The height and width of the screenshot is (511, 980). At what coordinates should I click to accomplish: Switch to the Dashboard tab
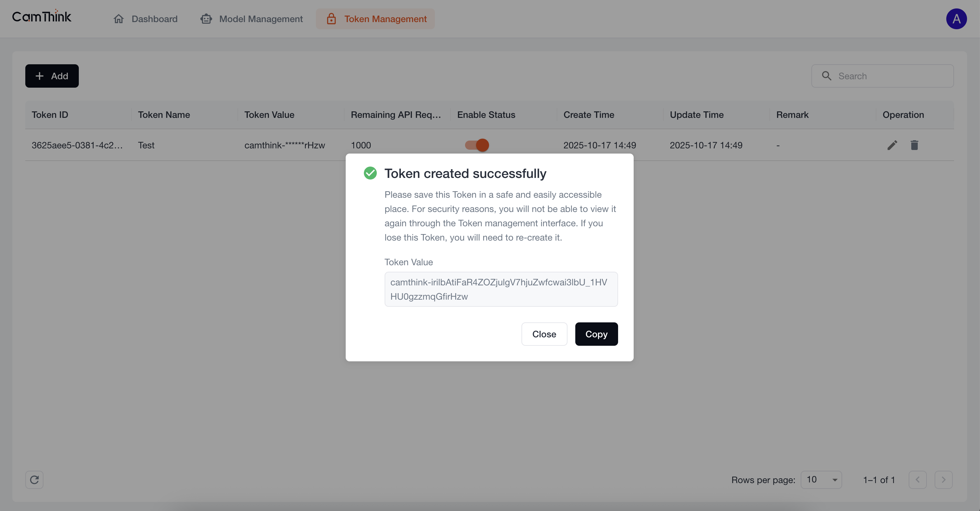tap(154, 19)
